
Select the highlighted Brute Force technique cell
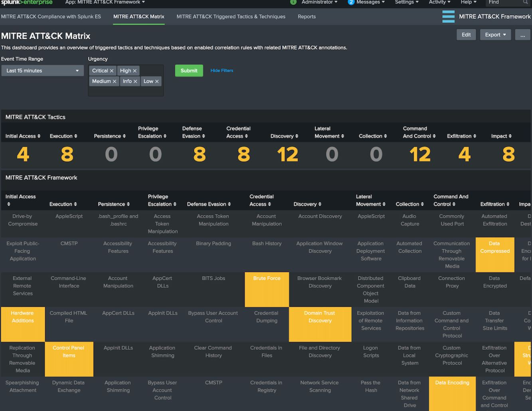point(266,289)
